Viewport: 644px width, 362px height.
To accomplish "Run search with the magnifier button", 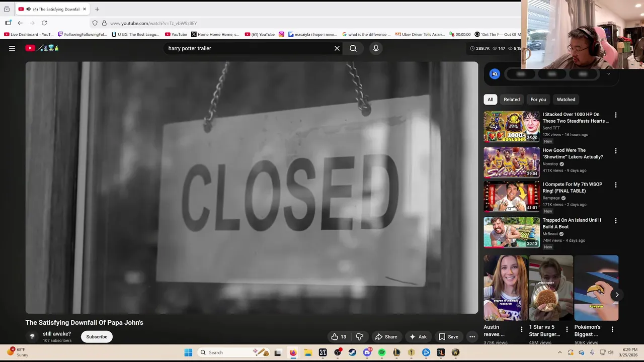I will (353, 48).
